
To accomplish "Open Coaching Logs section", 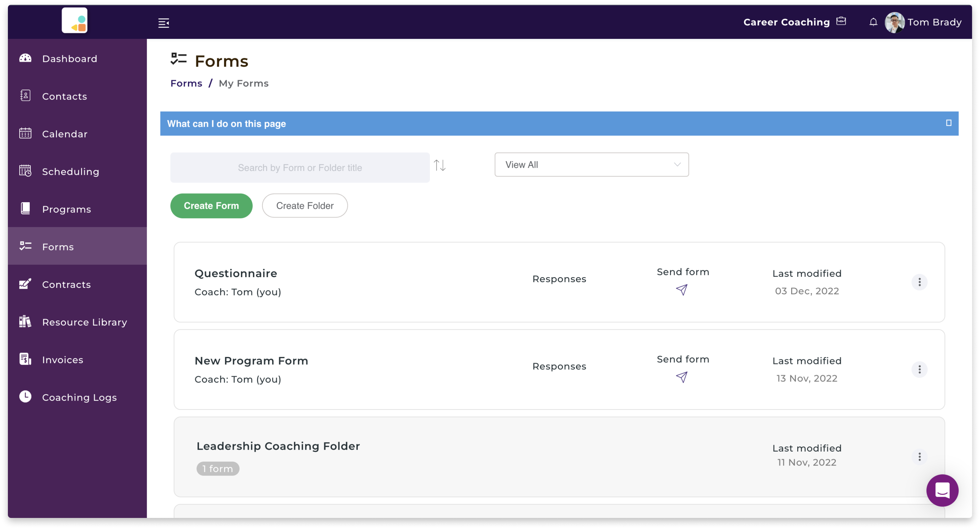I will coord(77,398).
